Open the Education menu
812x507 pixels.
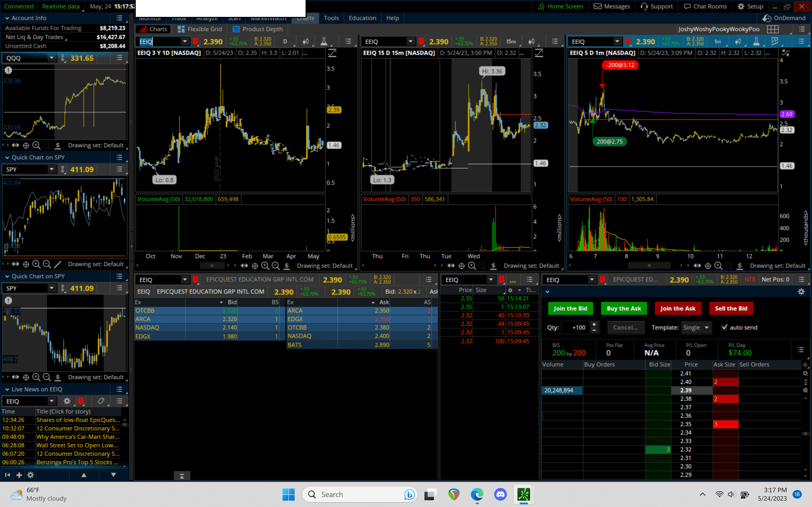[362, 18]
